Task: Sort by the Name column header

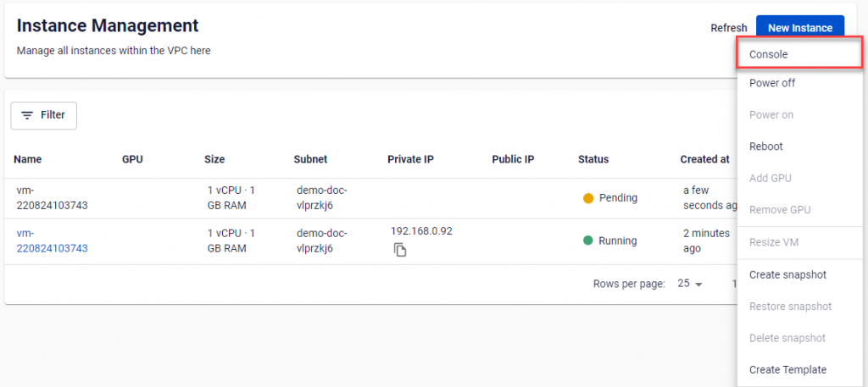Action: pos(28,159)
